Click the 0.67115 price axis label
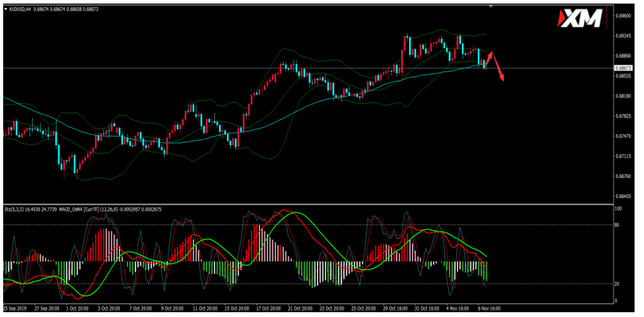This screenshot has width=644, height=317. 623,156
